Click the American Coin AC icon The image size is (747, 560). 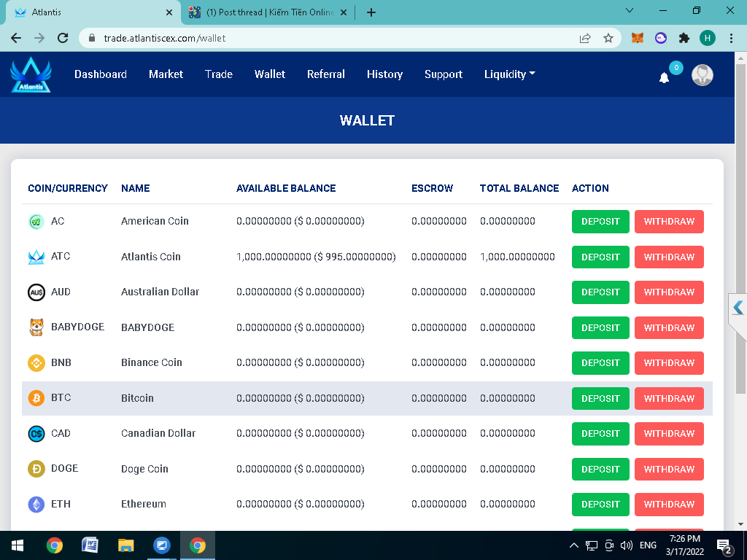coord(36,222)
